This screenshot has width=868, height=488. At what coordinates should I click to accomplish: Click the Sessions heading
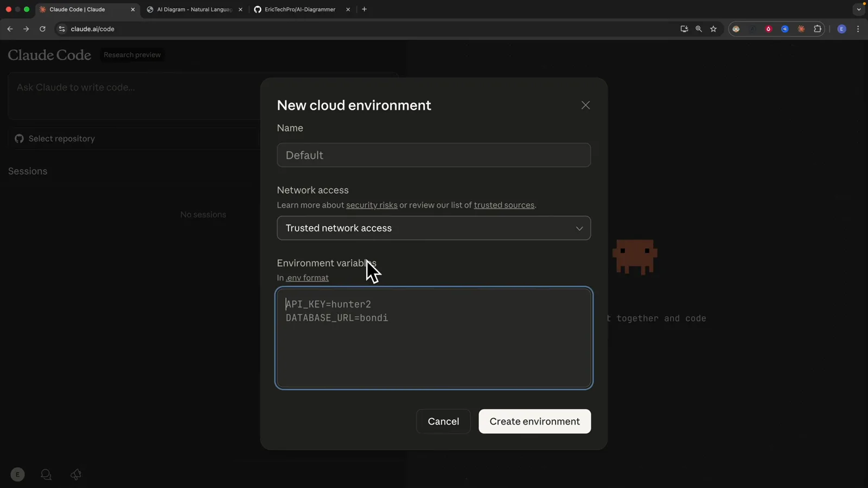tap(28, 171)
